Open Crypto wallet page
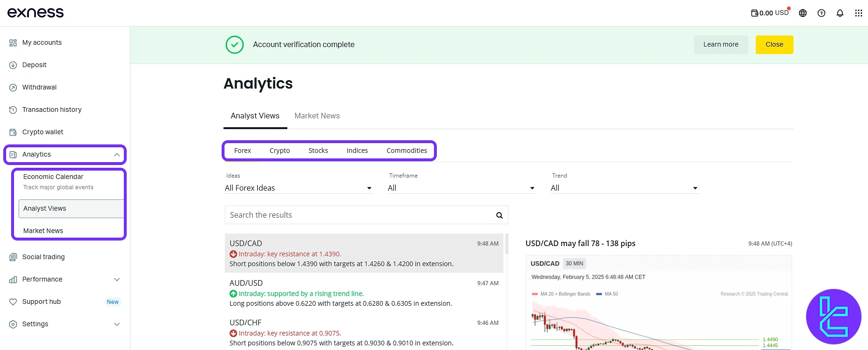Image resolution: width=868 pixels, height=350 pixels. coord(43,132)
